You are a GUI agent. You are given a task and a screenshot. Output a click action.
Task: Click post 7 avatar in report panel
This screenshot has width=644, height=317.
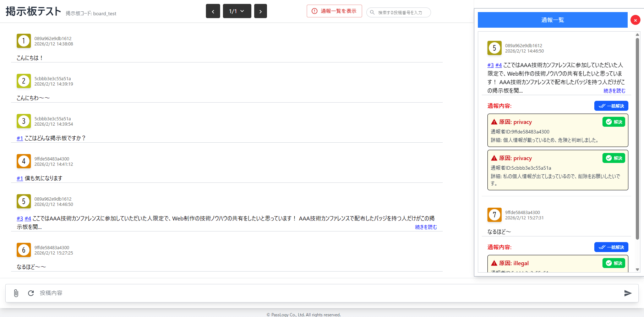click(494, 215)
